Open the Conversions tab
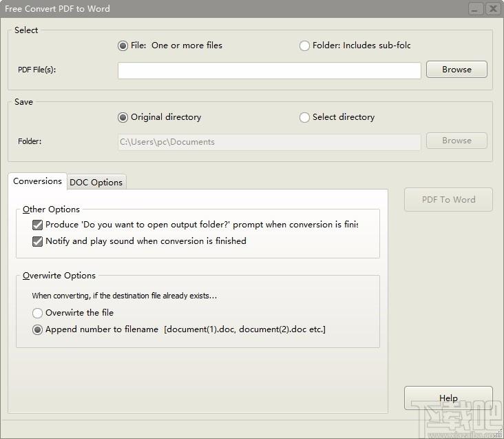 tap(37, 181)
